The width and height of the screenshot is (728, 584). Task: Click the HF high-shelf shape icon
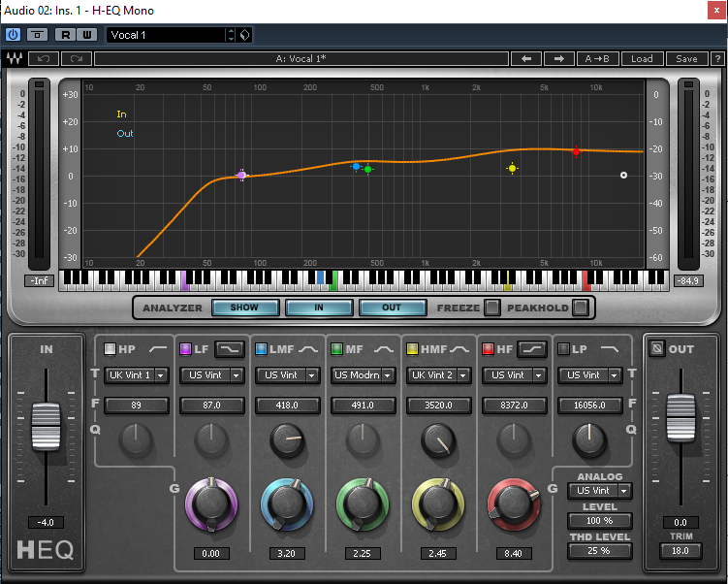click(532, 349)
